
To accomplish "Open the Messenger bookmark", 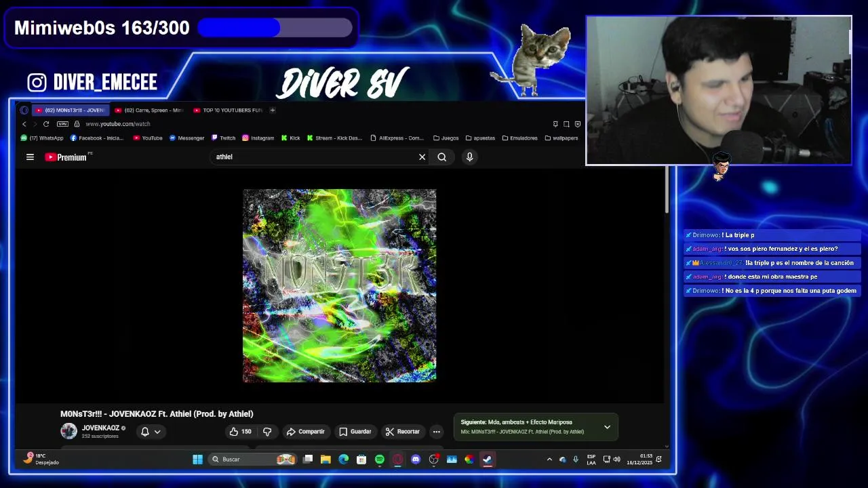I will (x=186, y=138).
